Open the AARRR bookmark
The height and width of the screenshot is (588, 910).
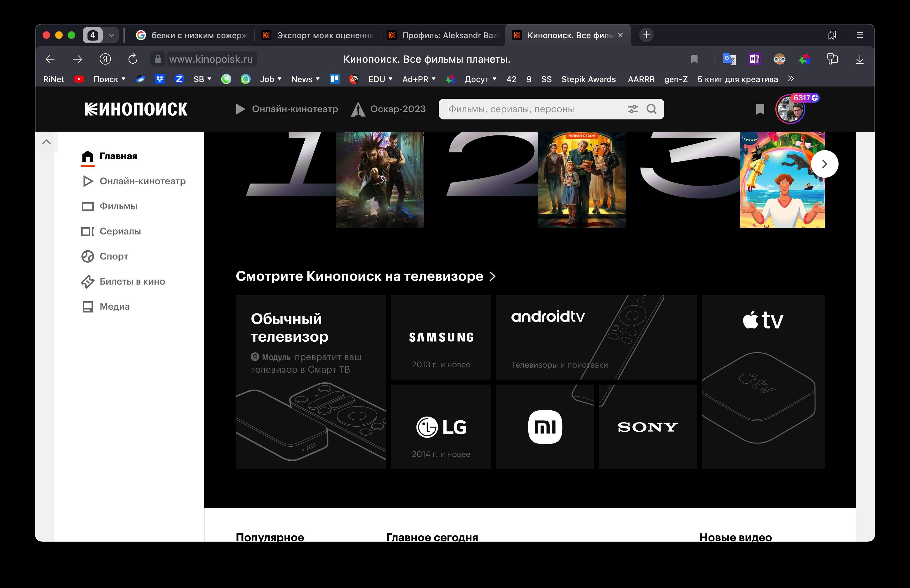(641, 79)
